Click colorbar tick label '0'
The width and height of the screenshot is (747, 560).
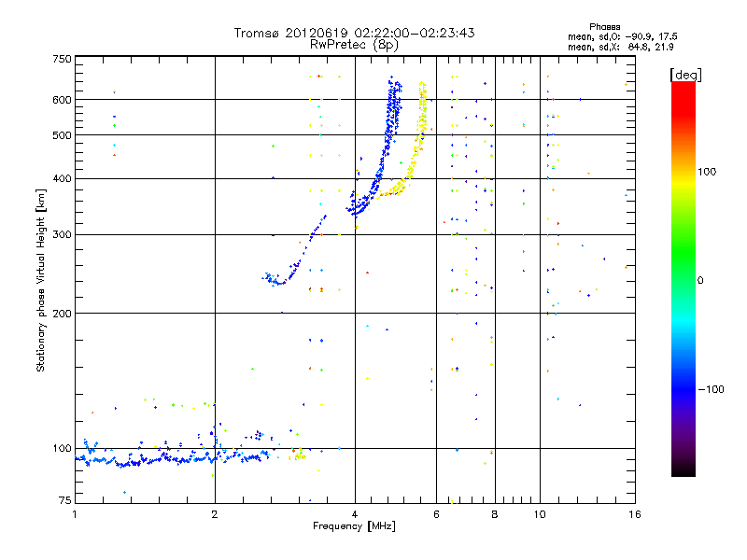coord(700,281)
